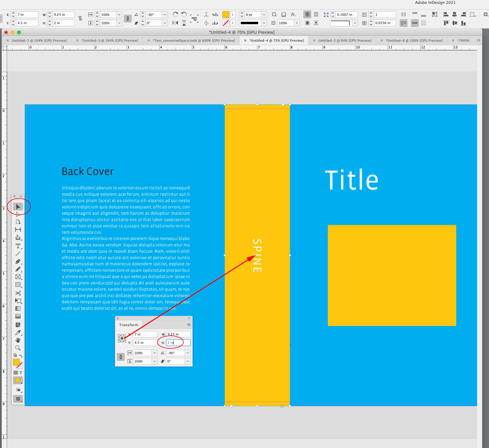Image resolution: width=489 pixels, height=448 pixels.
Task: Select bottom-right reference point in Transform panel
Action: tap(125, 341)
